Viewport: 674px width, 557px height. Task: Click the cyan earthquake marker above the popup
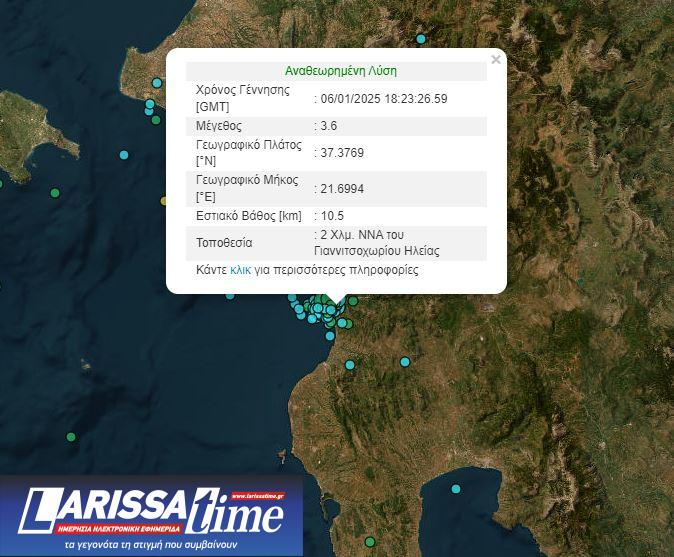tap(421, 39)
